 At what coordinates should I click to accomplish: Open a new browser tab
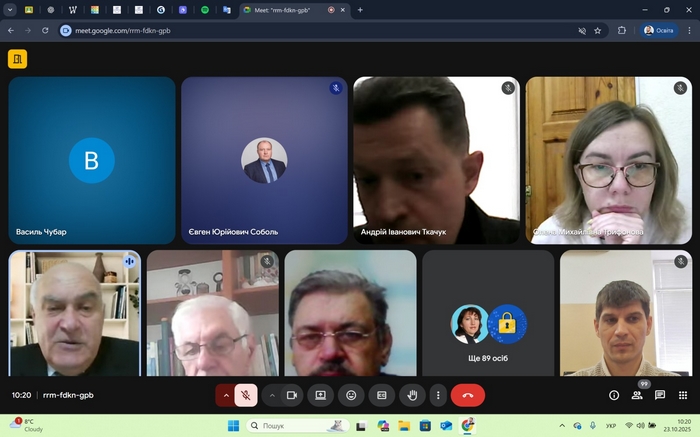click(360, 9)
